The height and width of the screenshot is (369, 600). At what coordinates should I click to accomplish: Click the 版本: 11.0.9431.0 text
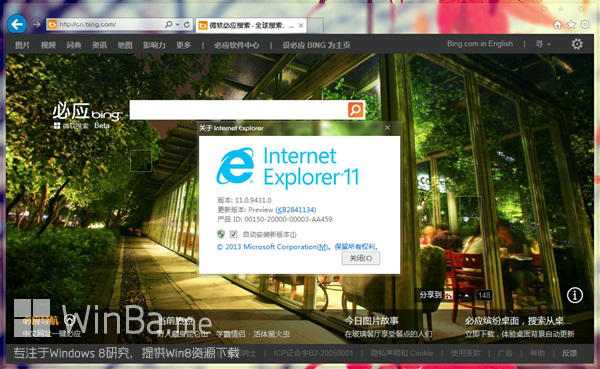click(244, 200)
